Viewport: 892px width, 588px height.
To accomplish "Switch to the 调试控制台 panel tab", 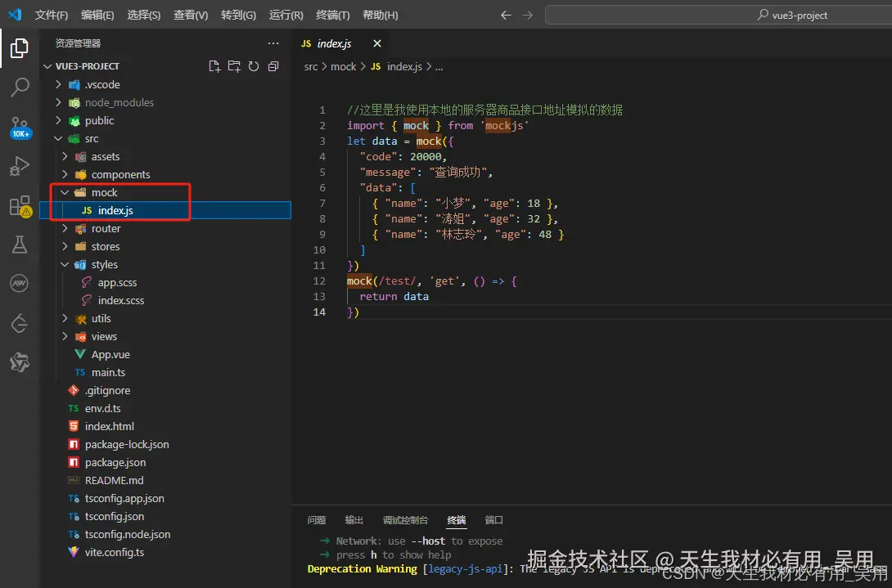I will (x=405, y=519).
